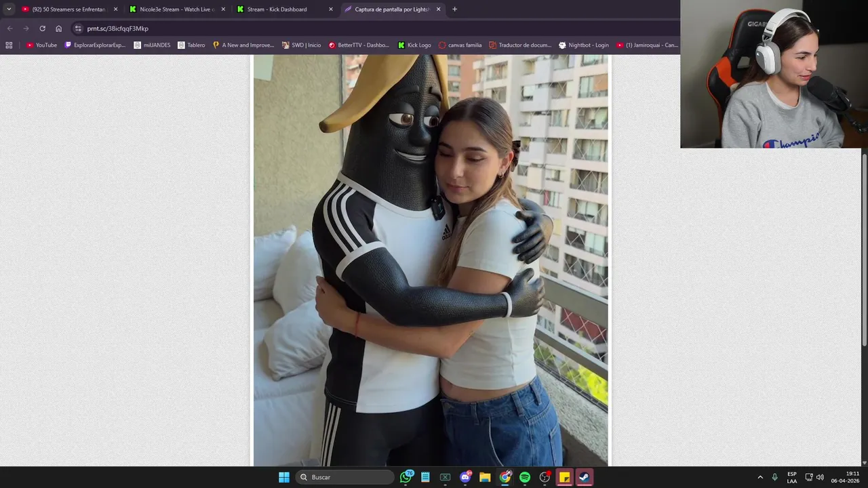Open the Nightbot - Login bookmark
Screen dimensions: 868x488
pos(584,45)
